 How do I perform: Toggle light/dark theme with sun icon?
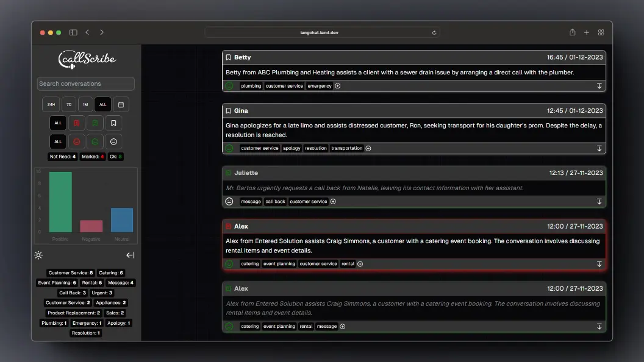tap(39, 255)
